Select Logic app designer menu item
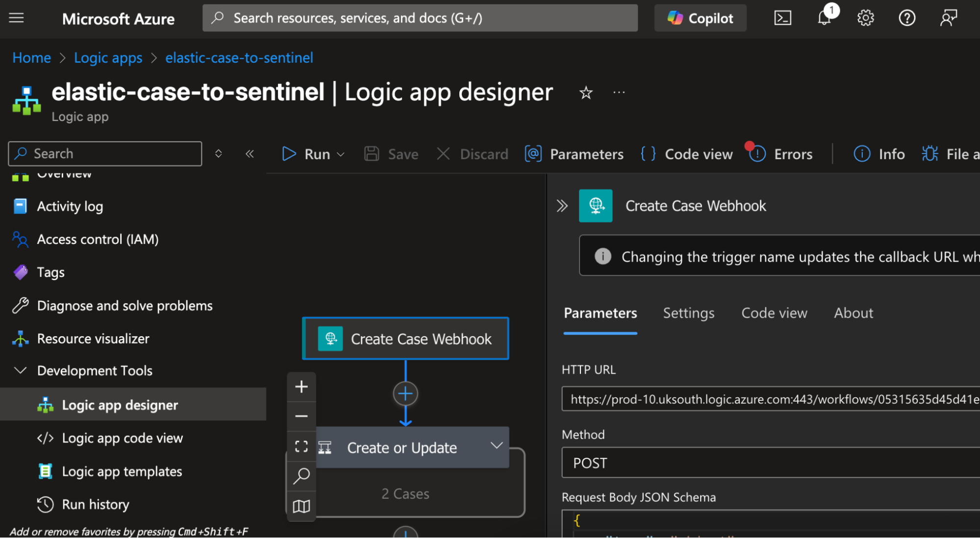 133,405
